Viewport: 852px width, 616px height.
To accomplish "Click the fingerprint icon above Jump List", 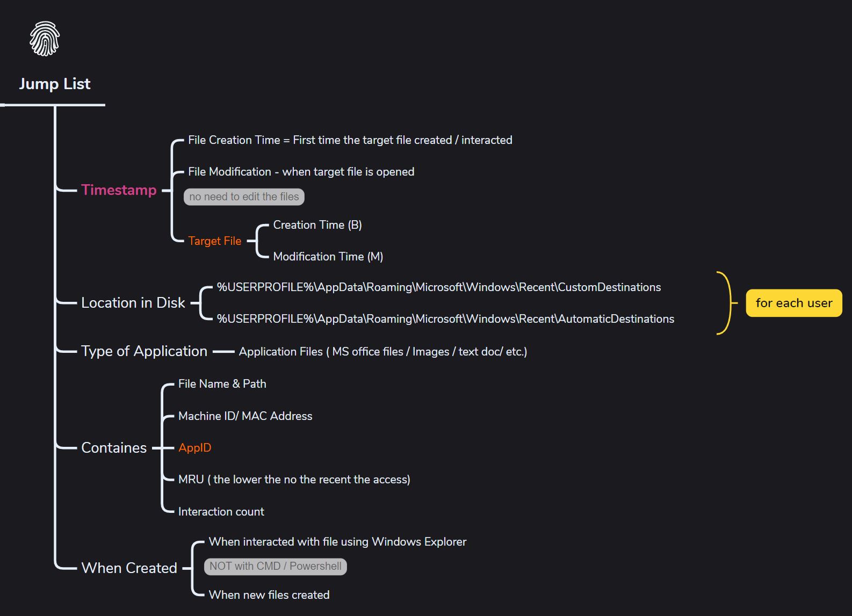I will point(45,39).
